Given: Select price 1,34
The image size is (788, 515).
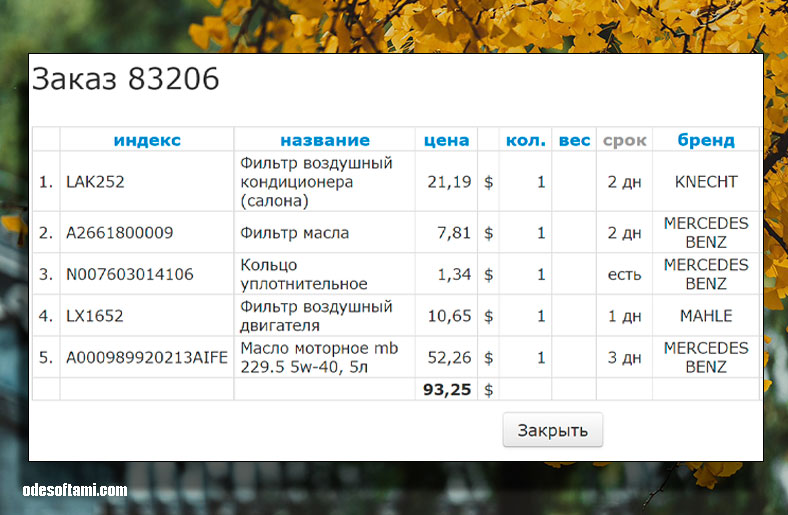Looking at the screenshot, I should 454,274.
